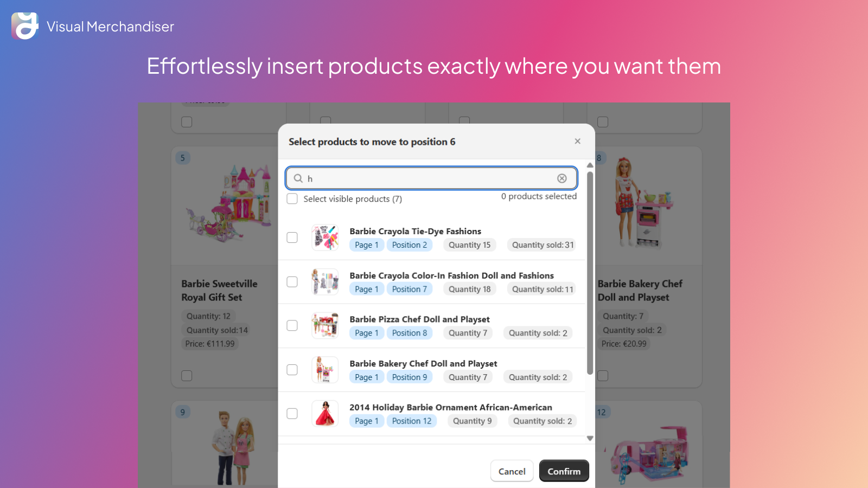Click the Position 2 badge
This screenshot has height=488, width=868.
(410, 245)
